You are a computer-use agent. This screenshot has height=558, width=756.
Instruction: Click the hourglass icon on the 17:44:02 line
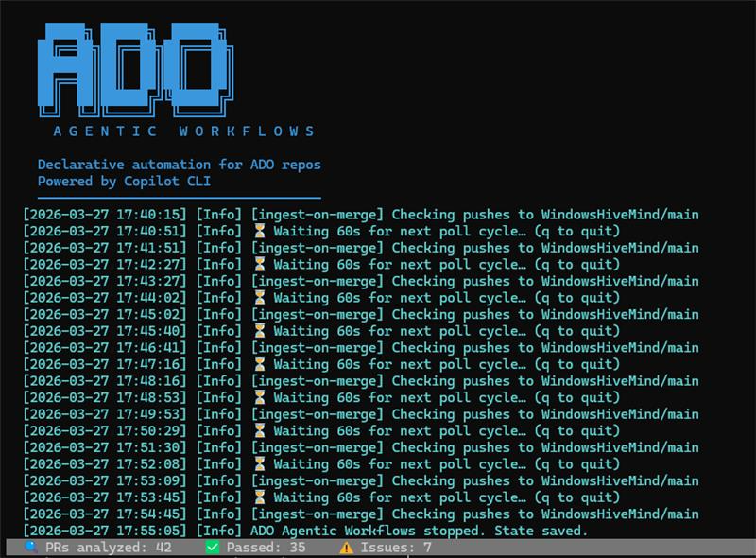[259, 298]
